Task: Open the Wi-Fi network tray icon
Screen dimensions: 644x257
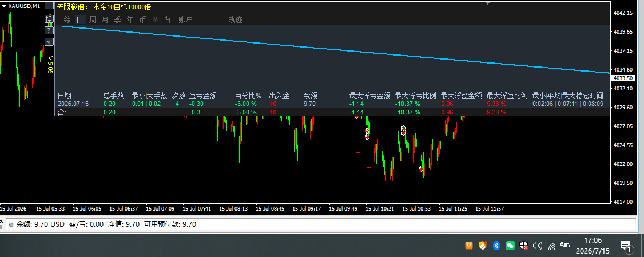Action: (552, 246)
